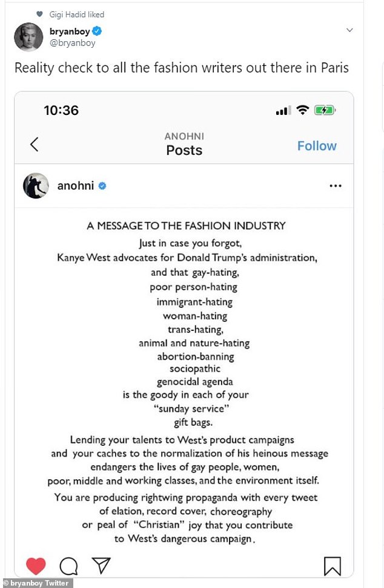384x588 pixels.
Task: Click bryanboy's blue verified badge
Action: tap(97, 31)
